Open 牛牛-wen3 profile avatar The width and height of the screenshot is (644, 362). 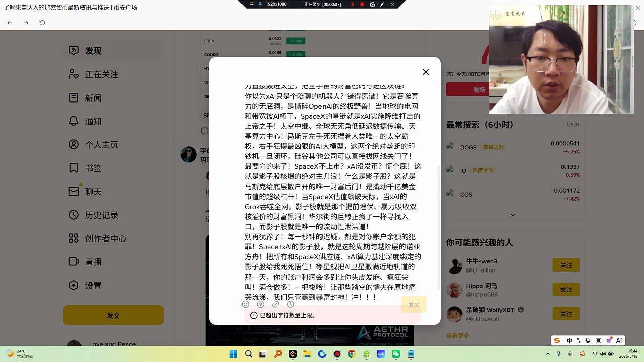pyautogui.click(x=455, y=265)
